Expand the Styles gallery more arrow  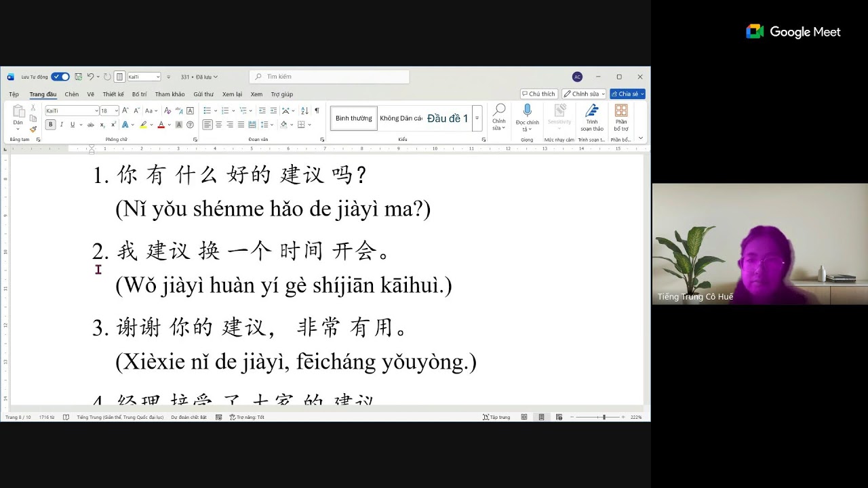coord(477,118)
